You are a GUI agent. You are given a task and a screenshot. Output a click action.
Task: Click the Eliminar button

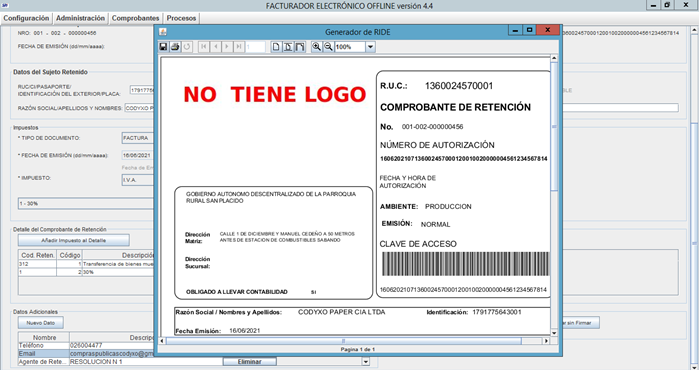pos(250,362)
